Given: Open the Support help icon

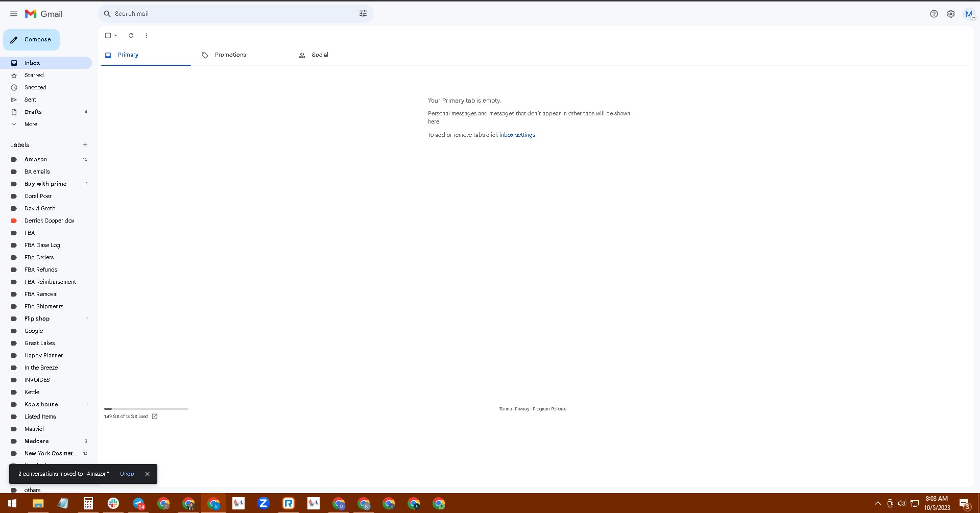Looking at the screenshot, I should [934, 14].
